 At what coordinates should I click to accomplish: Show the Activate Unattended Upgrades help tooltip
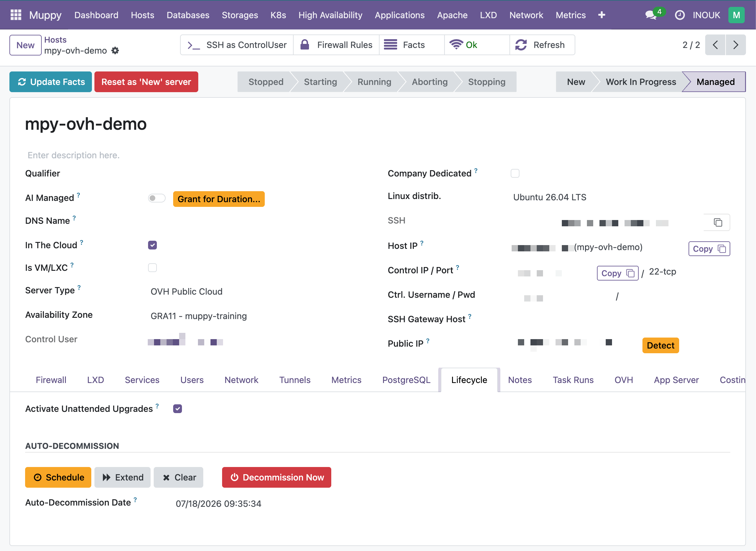pyautogui.click(x=157, y=406)
